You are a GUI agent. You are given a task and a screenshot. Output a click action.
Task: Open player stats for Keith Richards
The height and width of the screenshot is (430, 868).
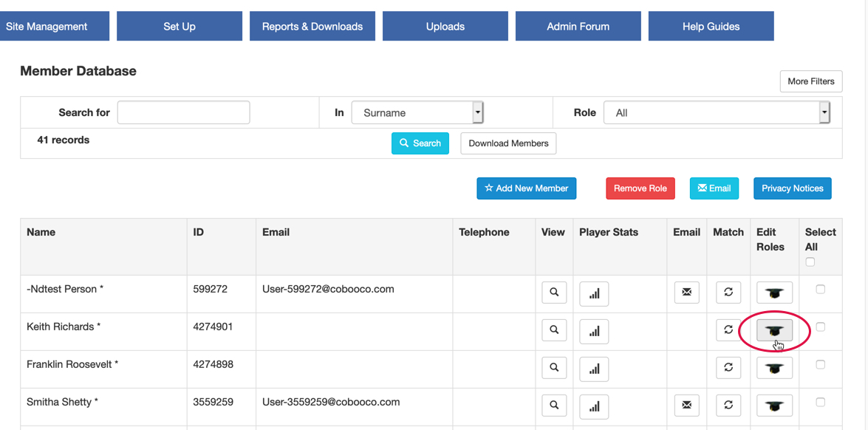(x=594, y=331)
